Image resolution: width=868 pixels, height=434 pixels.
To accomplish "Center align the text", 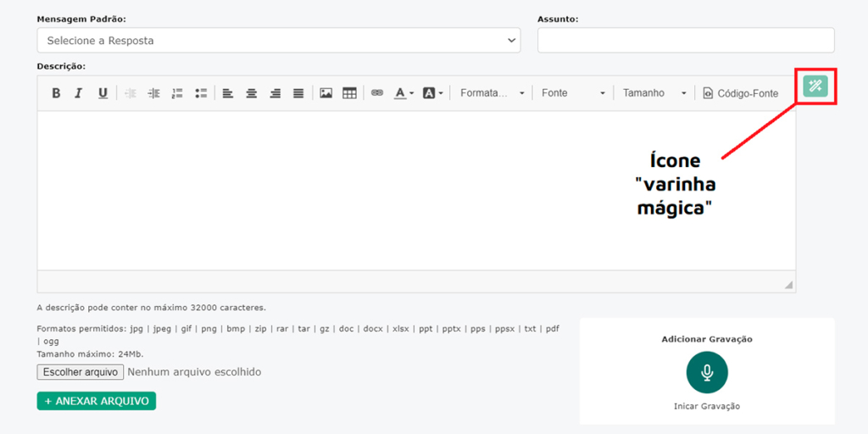I will tap(251, 93).
